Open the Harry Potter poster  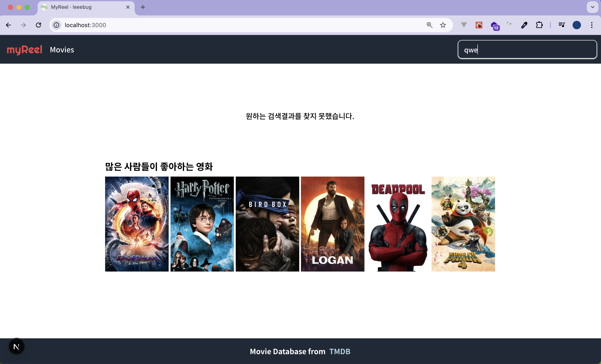(x=202, y=224)
